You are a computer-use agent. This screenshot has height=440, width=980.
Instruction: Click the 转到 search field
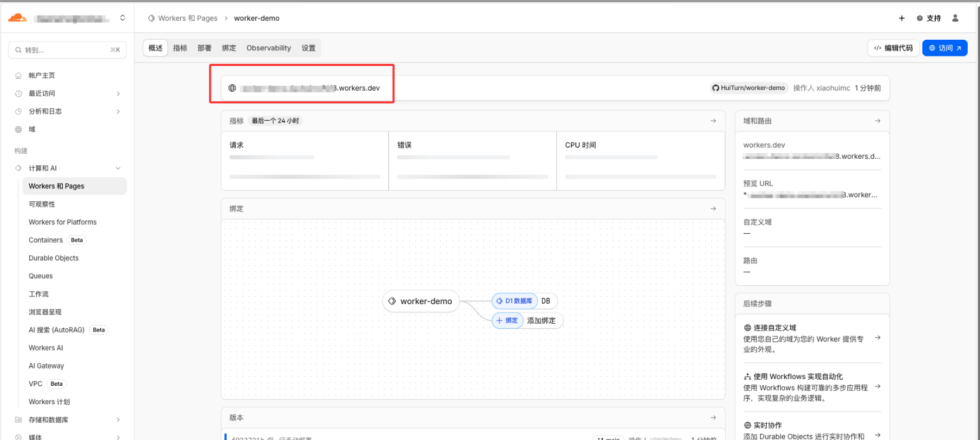[67, 50]
